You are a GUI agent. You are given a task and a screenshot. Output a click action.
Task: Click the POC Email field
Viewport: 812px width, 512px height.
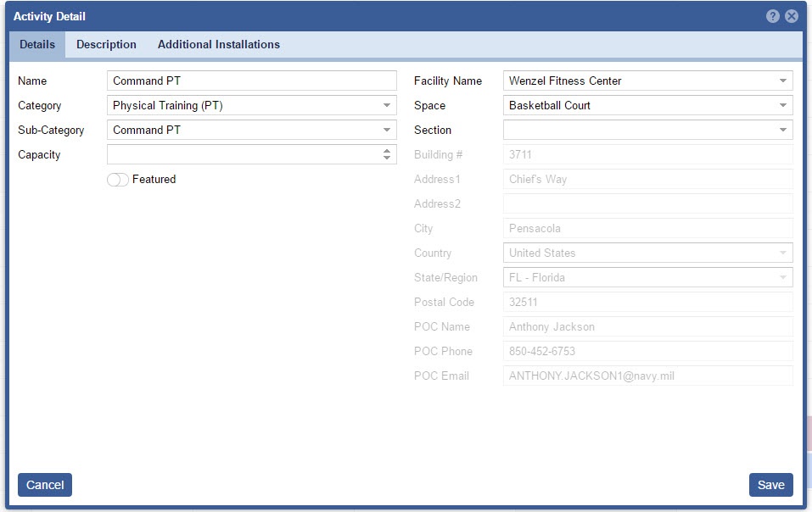pyautogui.click(x=647, y=376)
